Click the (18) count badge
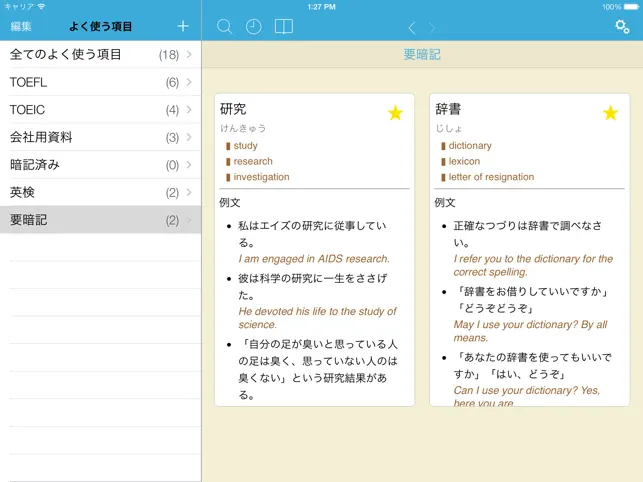Viewport: 643px width, 482px height. point(169,55)
